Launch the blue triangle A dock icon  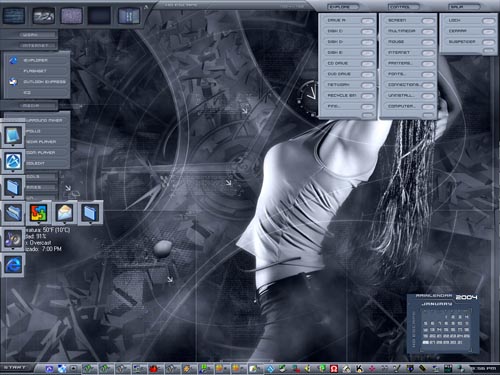pyautogui.click(x=13, y=161)
